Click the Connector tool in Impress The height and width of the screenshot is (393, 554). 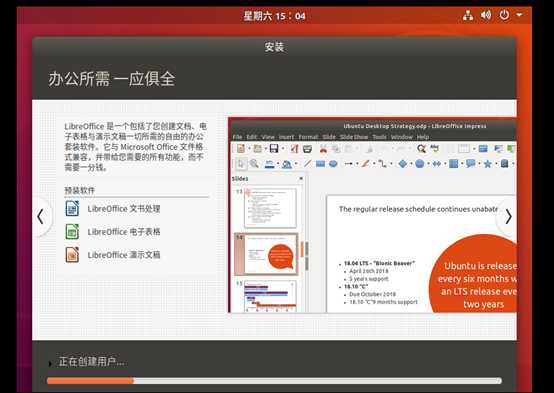coord(382,164)
